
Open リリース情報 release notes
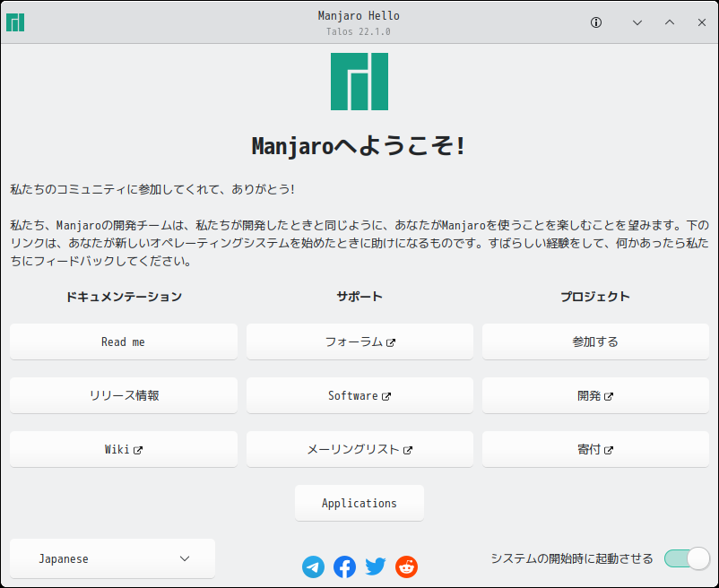[124, 395]
